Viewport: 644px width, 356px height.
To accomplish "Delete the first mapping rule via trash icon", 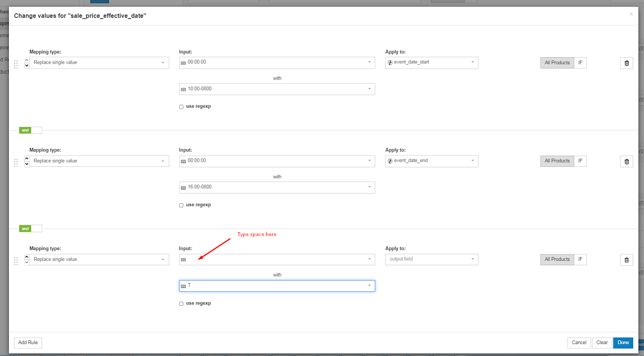I will coord(626,63).
